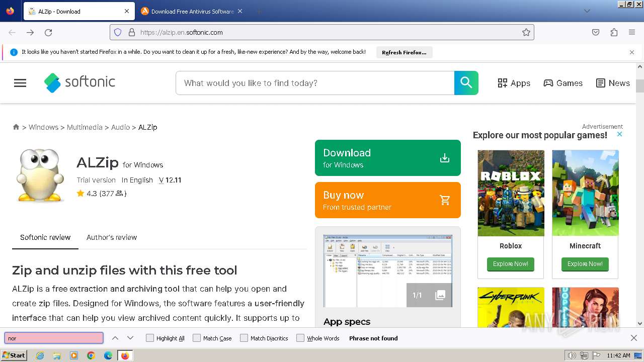Open the Games menu in Softonic header

tap(563, 83)
